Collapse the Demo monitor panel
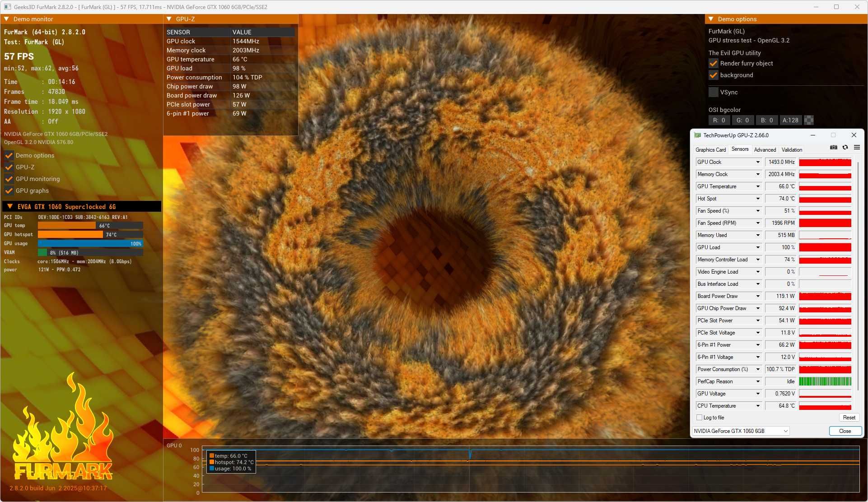868x502 pixels. click(6, 19)
